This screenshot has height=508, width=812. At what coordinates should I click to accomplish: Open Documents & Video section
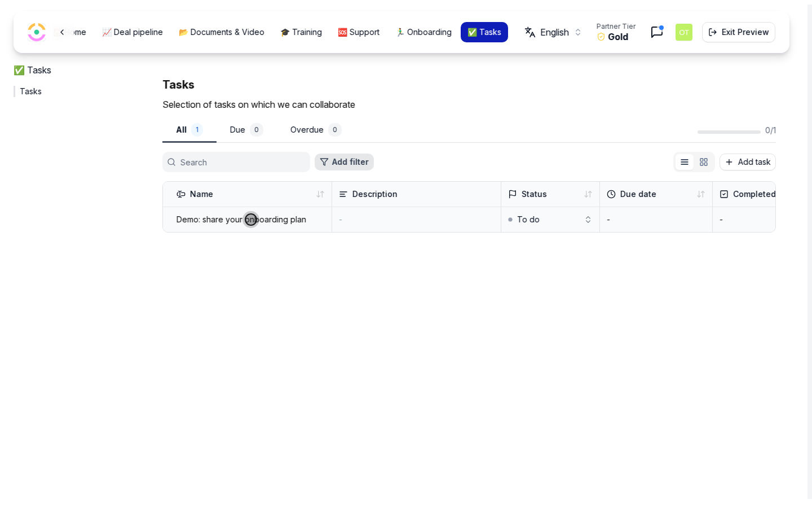pos(222,32)
